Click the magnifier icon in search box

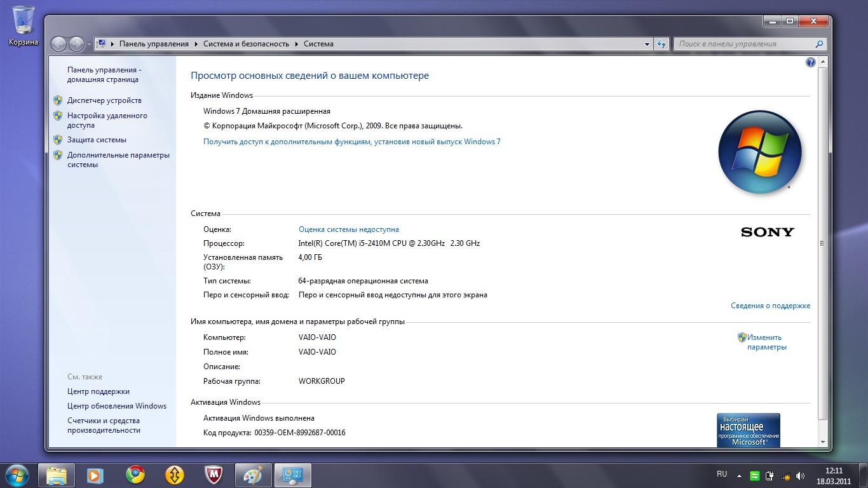point(820,44)
